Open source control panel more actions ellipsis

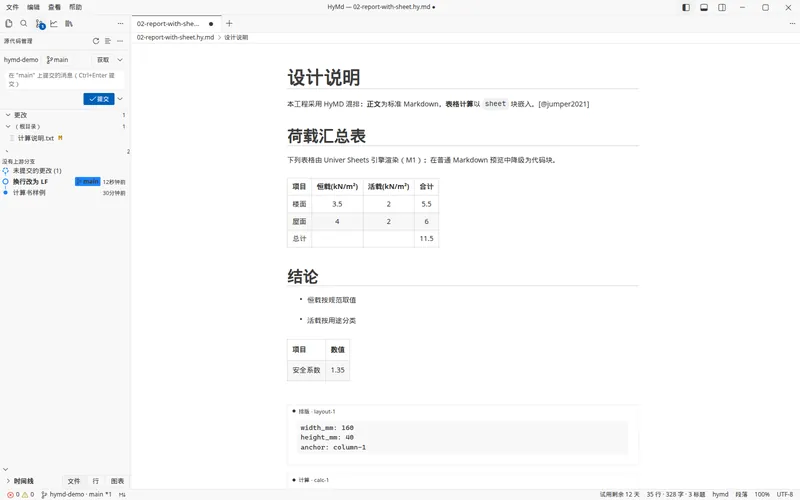pyautogui.click(x=120, y=41)
